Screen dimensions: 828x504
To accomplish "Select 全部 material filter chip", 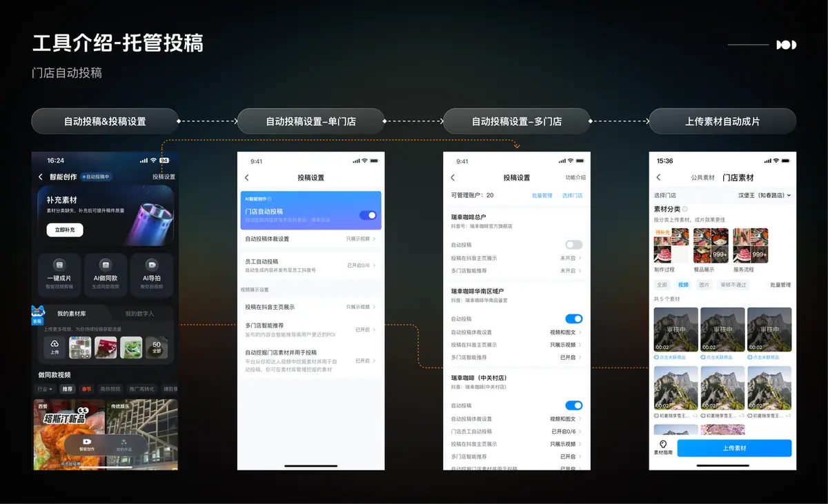I will coord(662,285).
